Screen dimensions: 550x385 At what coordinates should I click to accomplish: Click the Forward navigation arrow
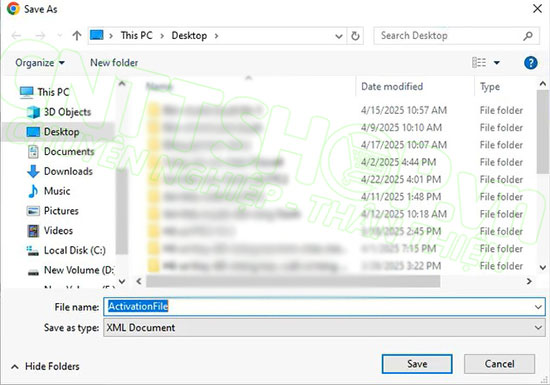tap(40, 35)
